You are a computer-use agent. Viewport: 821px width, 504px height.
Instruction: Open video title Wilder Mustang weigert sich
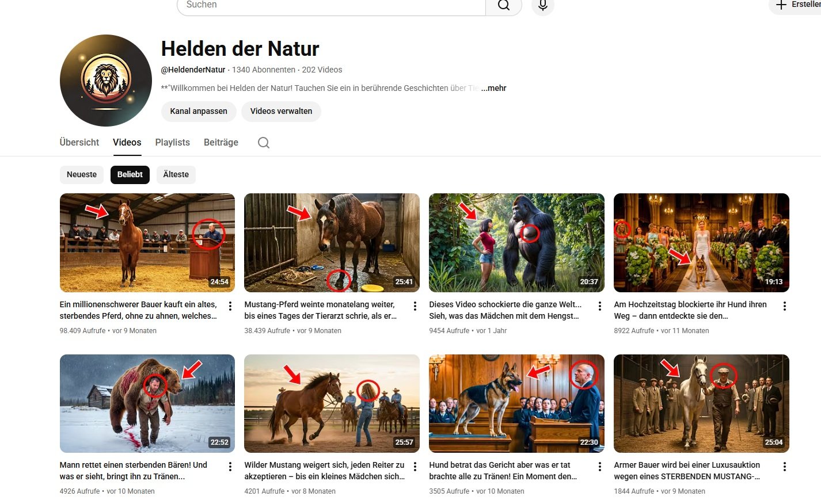(325, 471)
